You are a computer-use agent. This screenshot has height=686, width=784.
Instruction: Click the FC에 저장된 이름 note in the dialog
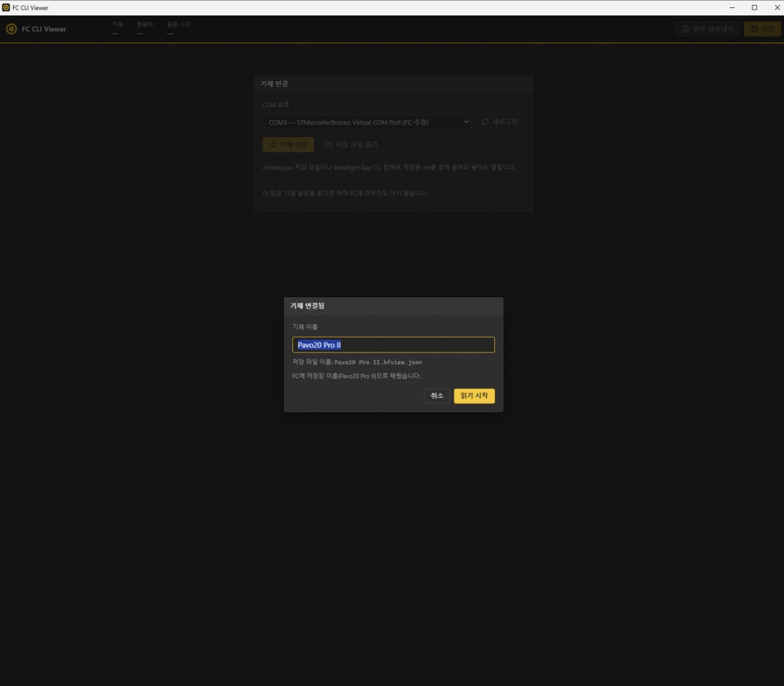[x=356, y=376]
